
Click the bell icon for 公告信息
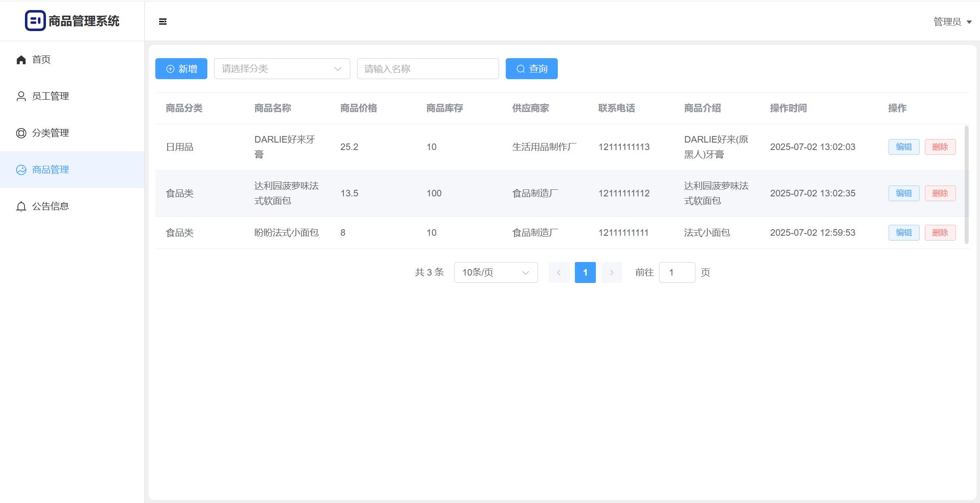pos(21,206)
